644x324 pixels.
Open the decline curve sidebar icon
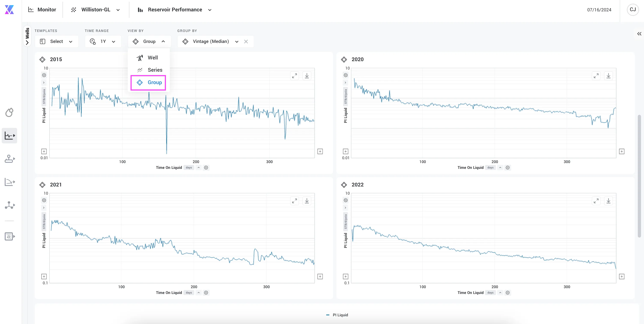(9, 182)
